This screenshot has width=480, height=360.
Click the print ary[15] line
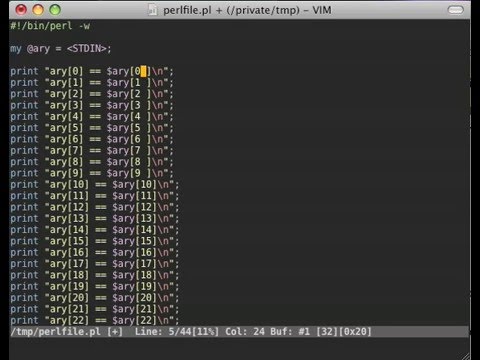point(95,241)
